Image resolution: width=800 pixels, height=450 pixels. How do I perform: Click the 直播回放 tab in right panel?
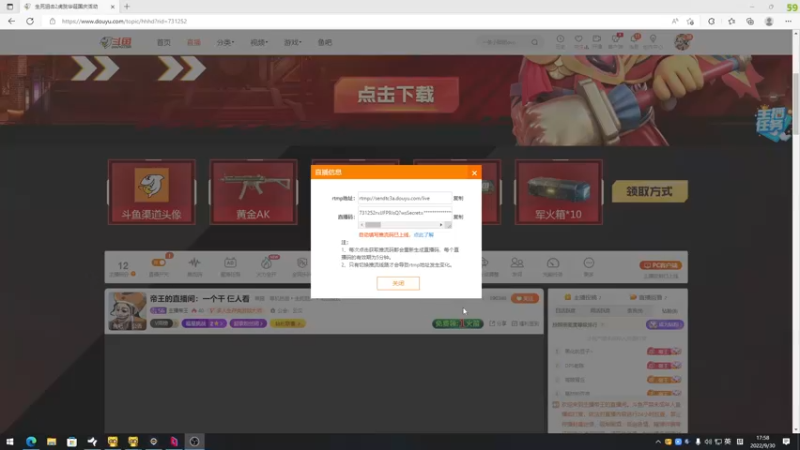(x=648, y=297)
